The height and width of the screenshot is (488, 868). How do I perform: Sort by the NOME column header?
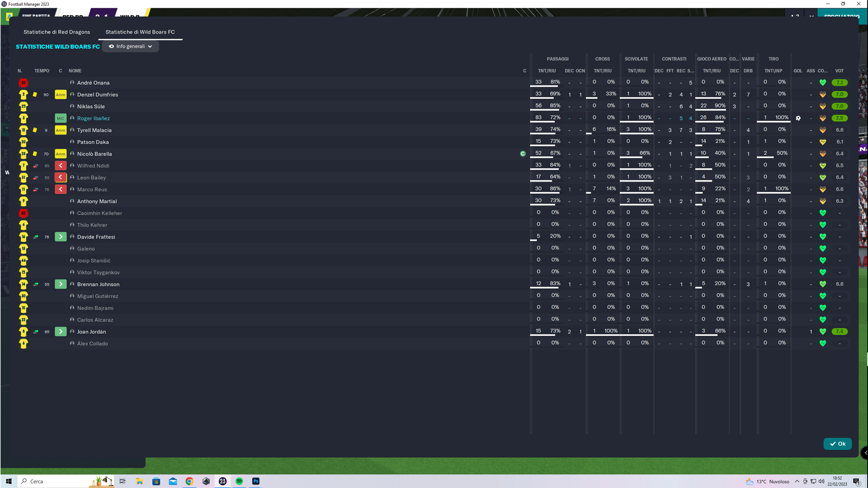click(75, 71)
